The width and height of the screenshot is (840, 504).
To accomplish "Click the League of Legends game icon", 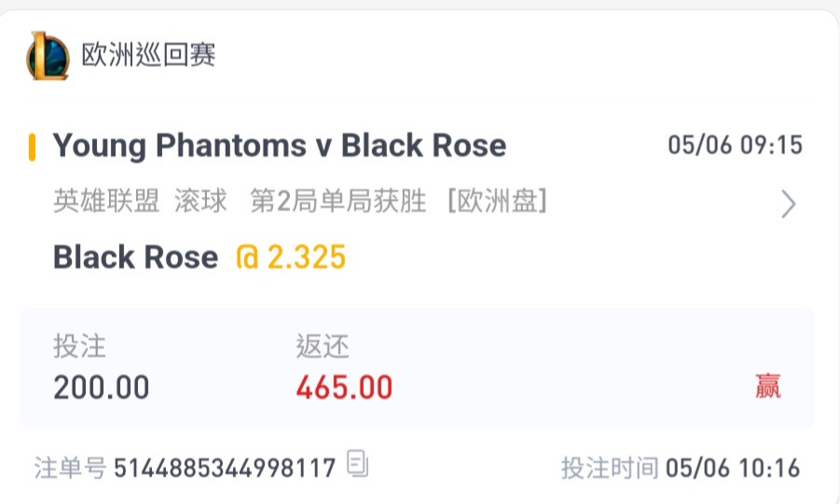I will (48, 55).
